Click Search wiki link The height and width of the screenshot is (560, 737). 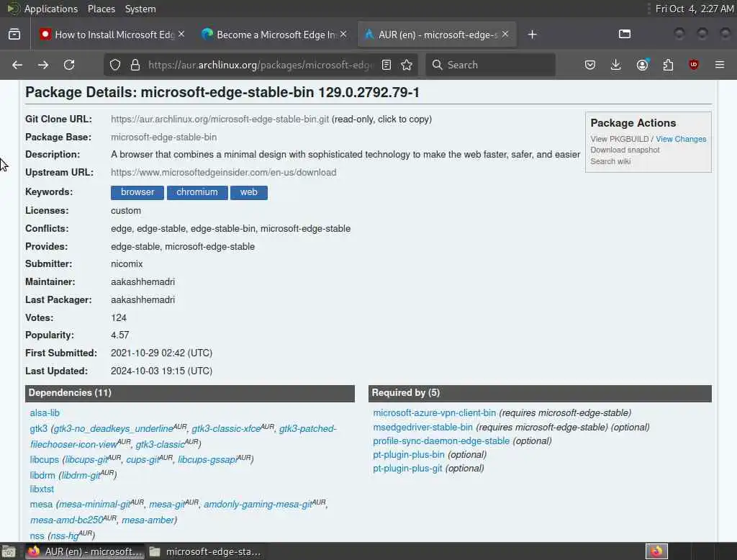(610, 161)
